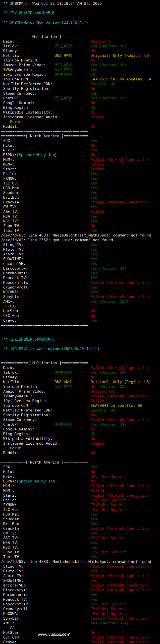
Task: Click "原生解锁" beside Amazon Prime Video
Action: 64,65
